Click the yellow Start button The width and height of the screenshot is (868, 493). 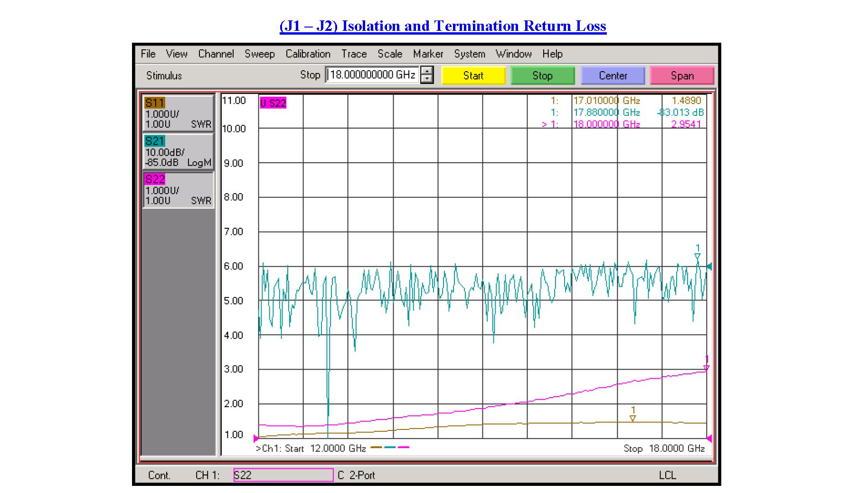473,75
